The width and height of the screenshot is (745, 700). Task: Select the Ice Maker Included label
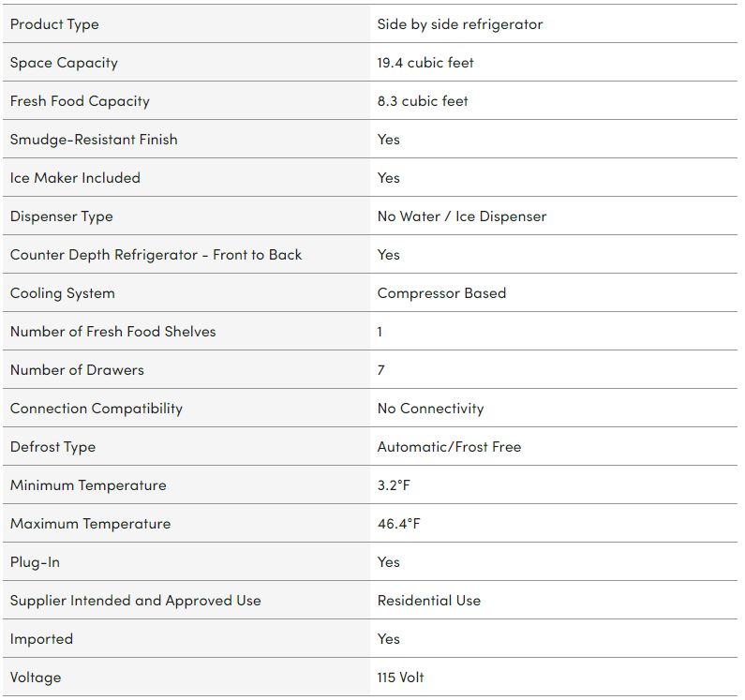[x=75, y=178]
